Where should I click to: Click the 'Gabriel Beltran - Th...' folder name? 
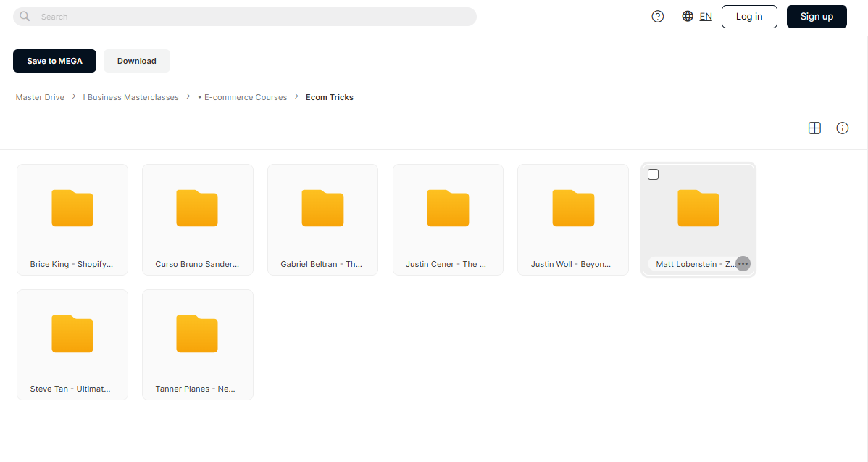point(321,264)
